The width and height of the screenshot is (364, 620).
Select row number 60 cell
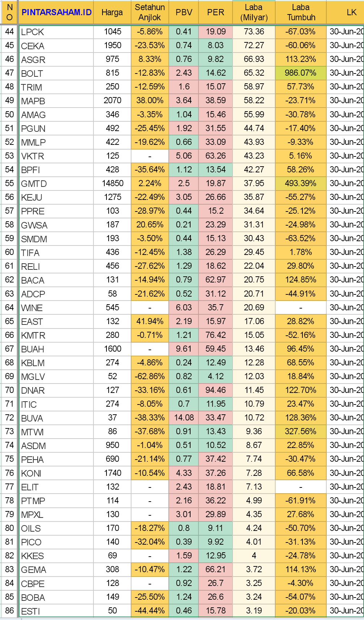click(x=9, y=252)
